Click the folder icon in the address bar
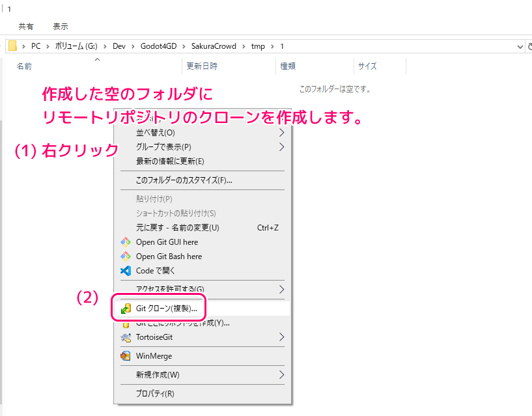This screenshot has height=416, width=532. pyautogui.click(x=12, y=46)
